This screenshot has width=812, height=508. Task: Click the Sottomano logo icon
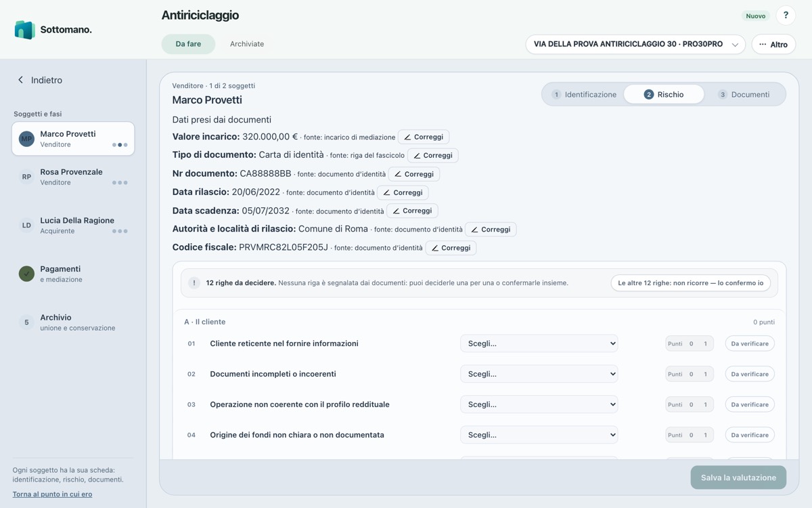click(25, 30)
